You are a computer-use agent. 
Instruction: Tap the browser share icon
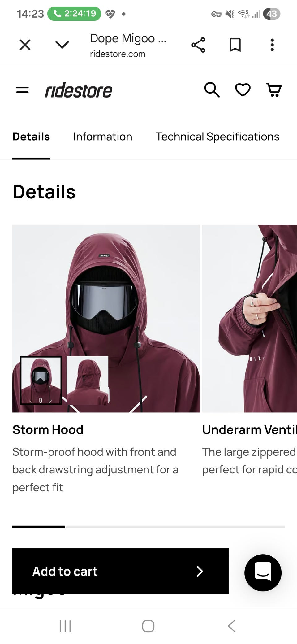[198, 45]
